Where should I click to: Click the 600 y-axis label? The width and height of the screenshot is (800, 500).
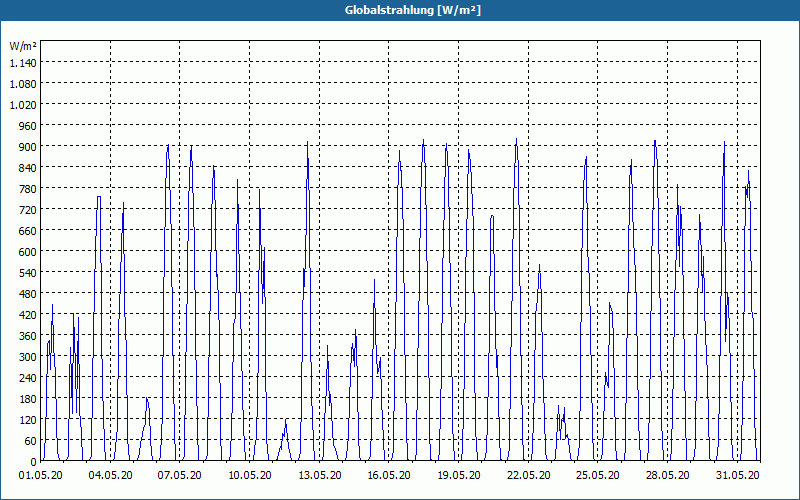(28, 252)
